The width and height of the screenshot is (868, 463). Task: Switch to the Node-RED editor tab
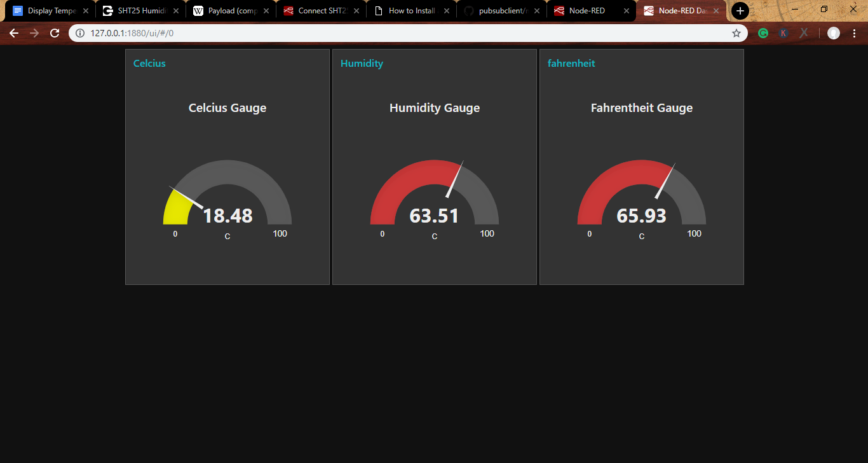(585, 10)
